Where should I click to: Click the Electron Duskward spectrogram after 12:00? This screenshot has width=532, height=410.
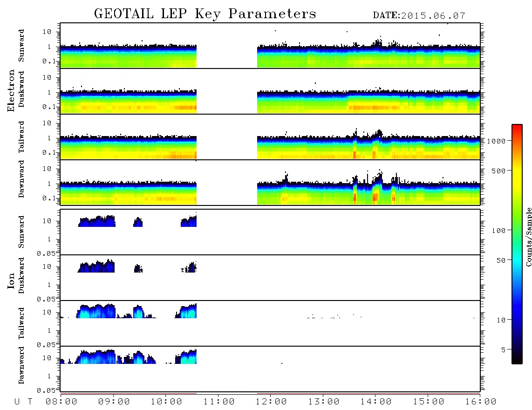pos(368,102)
